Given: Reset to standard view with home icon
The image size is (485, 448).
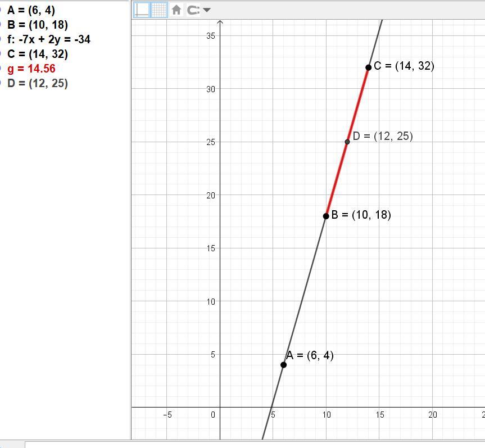Looking at the screenshot, I should 176,10.
